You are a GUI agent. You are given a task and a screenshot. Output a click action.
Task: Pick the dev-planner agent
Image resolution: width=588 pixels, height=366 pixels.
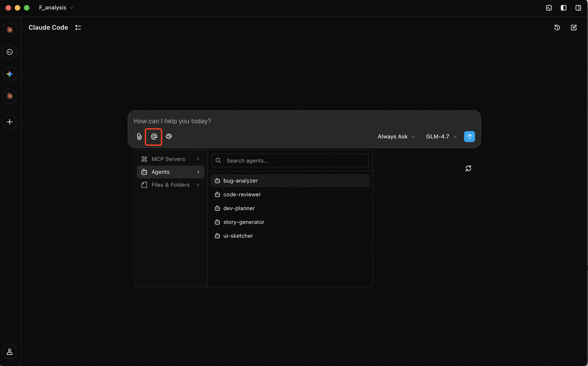tap(290, 208)
